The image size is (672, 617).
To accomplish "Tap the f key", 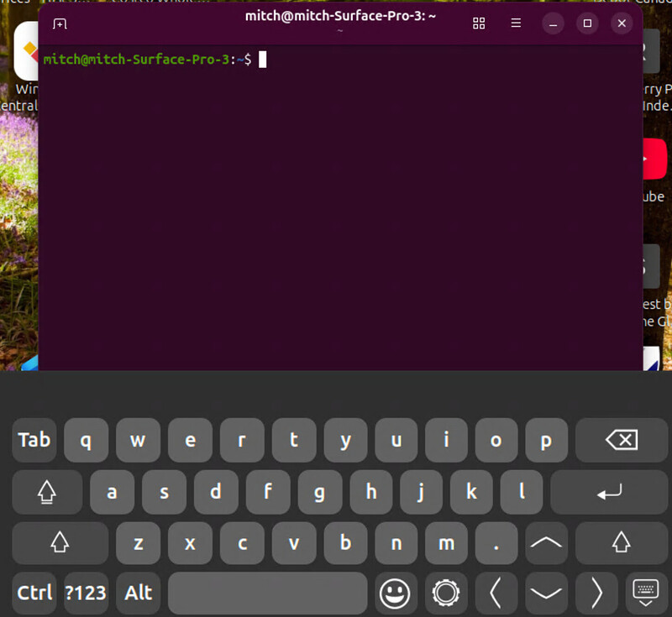I will [x=268, y=492].
